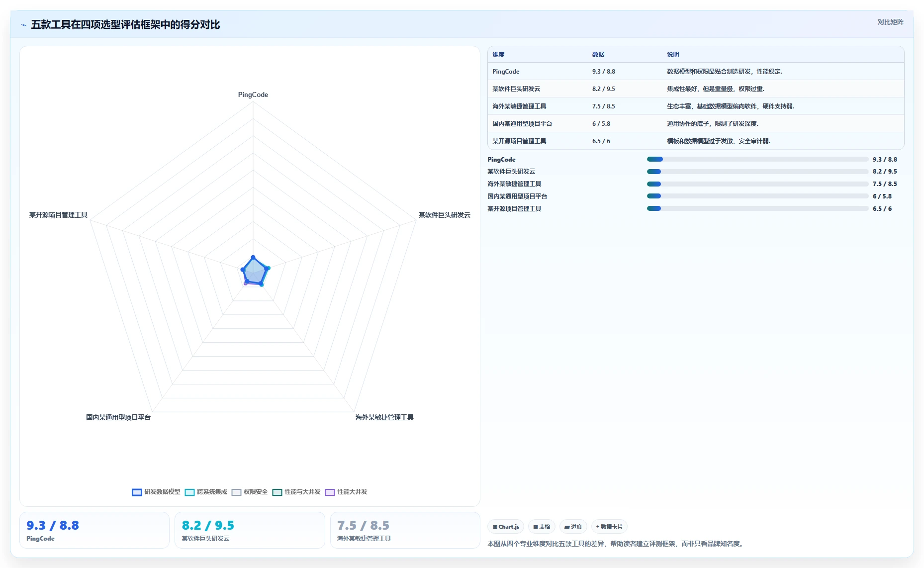Click the 海外某敏捷管理工具 radar axis label
This screenshot has width=924, height=568.
pos(384,417)
